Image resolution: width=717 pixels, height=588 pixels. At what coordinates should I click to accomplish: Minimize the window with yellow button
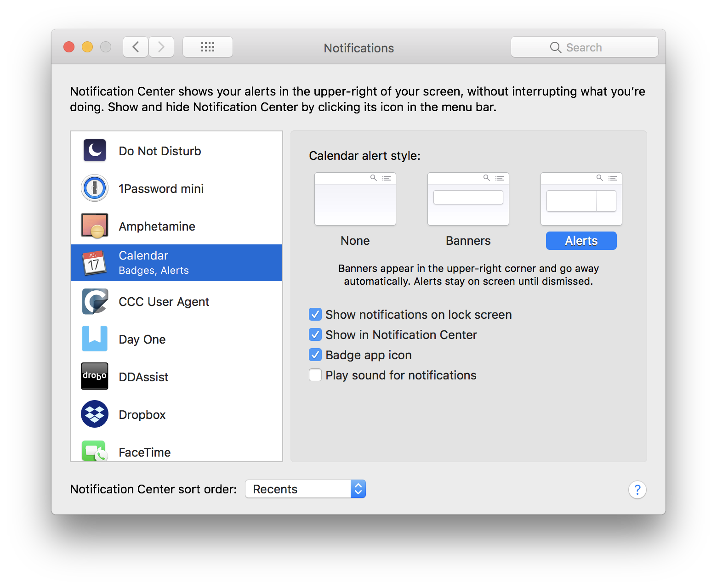click(87, 47)
